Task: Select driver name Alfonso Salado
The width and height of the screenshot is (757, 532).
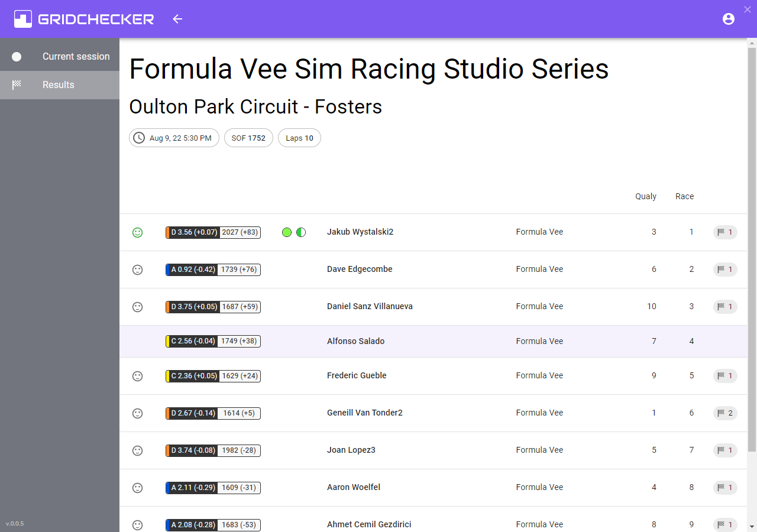Action: 355,341
